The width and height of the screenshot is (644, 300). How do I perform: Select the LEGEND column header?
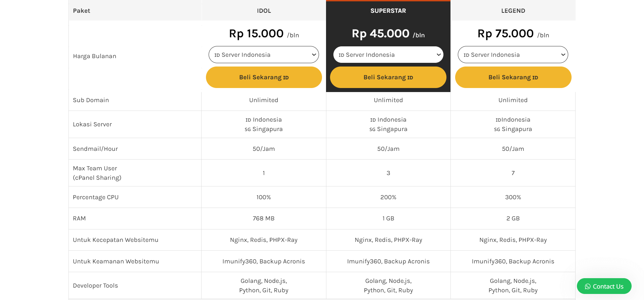pos(513,10)
